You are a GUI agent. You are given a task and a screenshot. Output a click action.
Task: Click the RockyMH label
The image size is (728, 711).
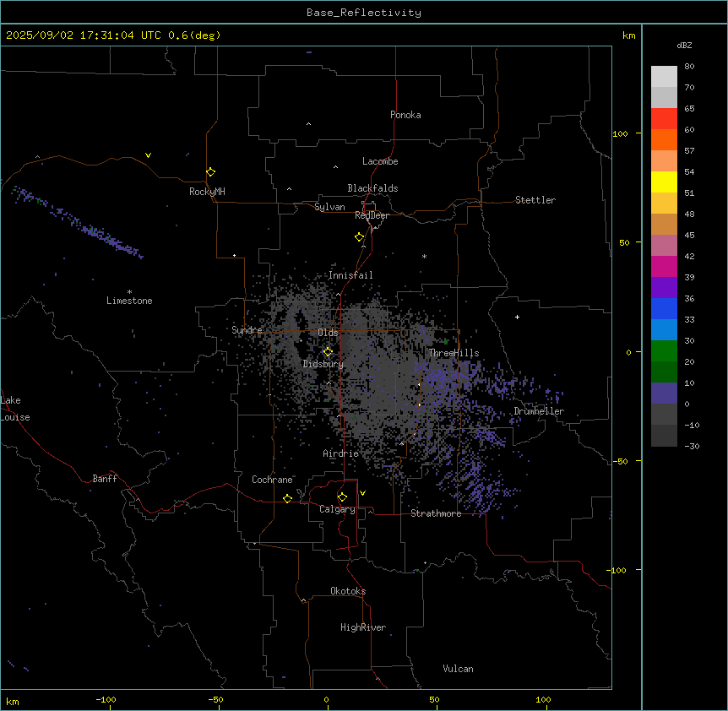coord(207,192)
